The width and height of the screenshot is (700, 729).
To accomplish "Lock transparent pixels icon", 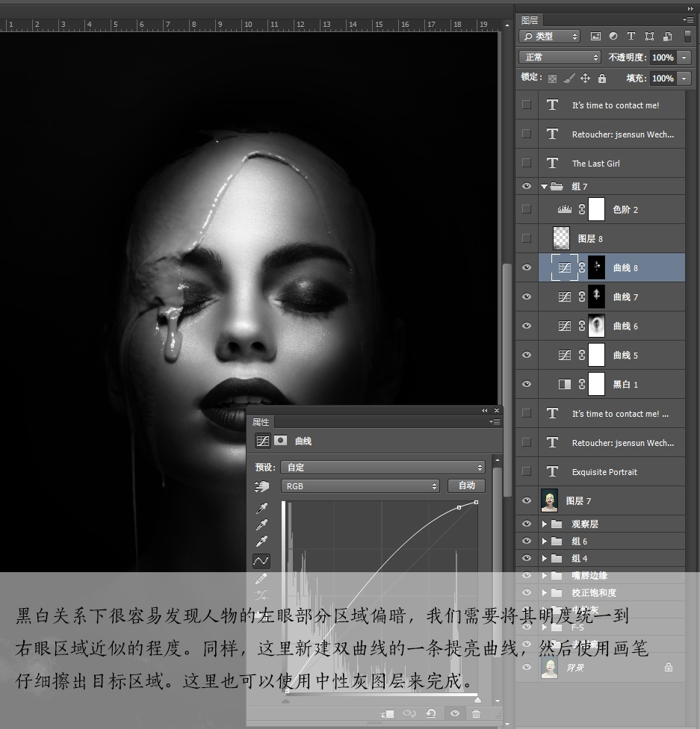I will tap(552, 78).
